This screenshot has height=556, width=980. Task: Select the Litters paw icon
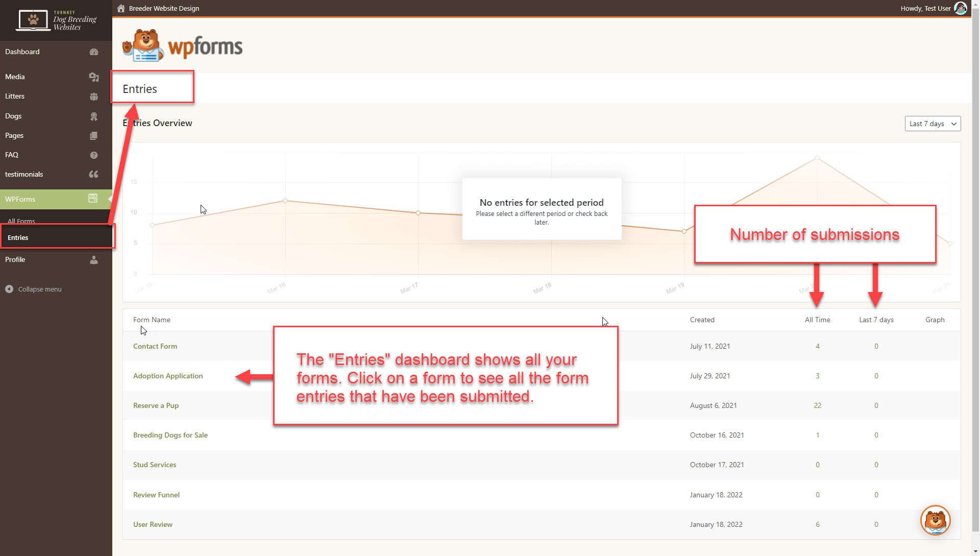pos(94,96)
